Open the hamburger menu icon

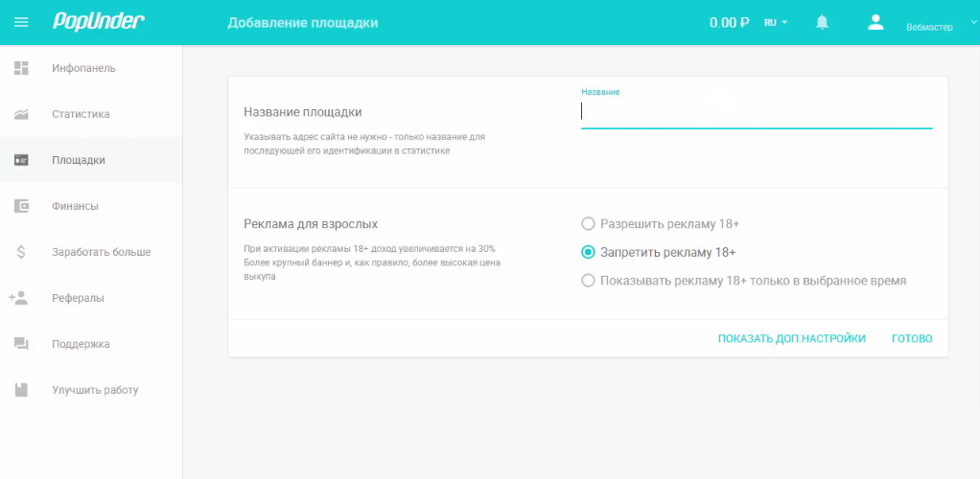pos(21,22)
